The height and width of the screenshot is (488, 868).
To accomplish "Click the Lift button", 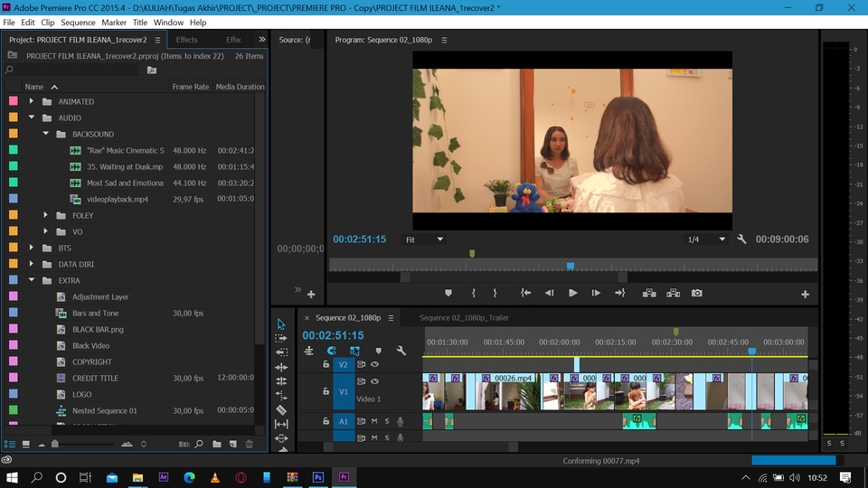I will (649, 293).
